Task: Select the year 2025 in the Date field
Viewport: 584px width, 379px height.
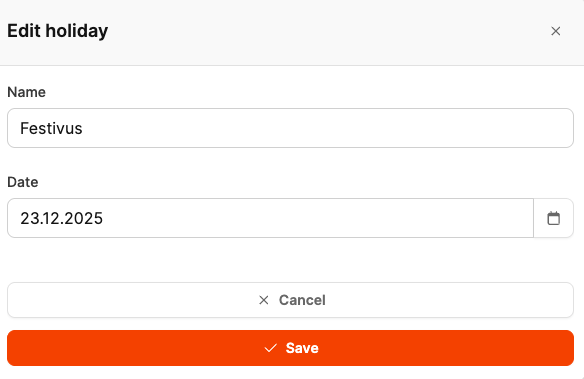Action: click(84, 219)
